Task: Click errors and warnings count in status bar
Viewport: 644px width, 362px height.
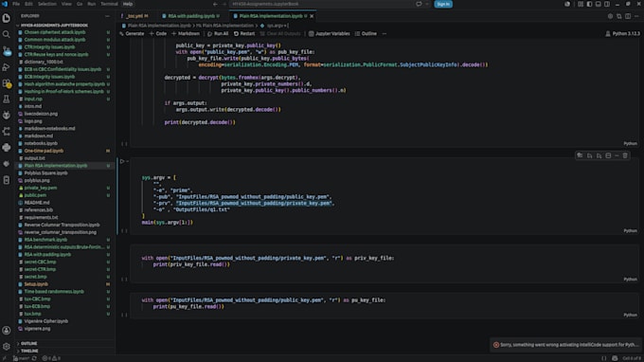Action: tap(52, 358)
